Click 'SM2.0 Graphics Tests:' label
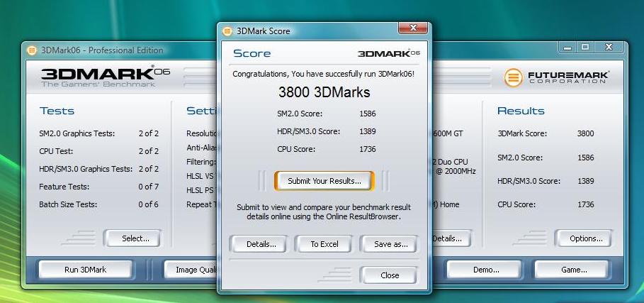644x303 pixels. click(77, 133)
